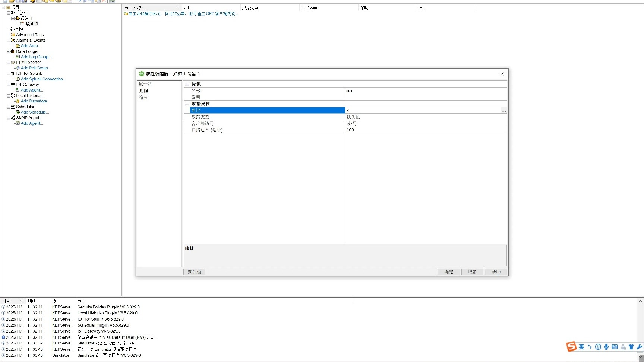Click the 扫描速率 value field showing 100

pos(426,130)
